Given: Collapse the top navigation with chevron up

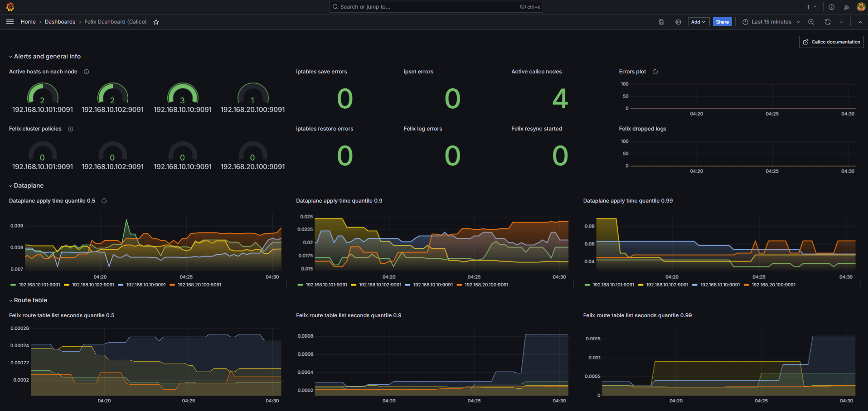Looking at the screenshot, I should [x=860, y=22].
